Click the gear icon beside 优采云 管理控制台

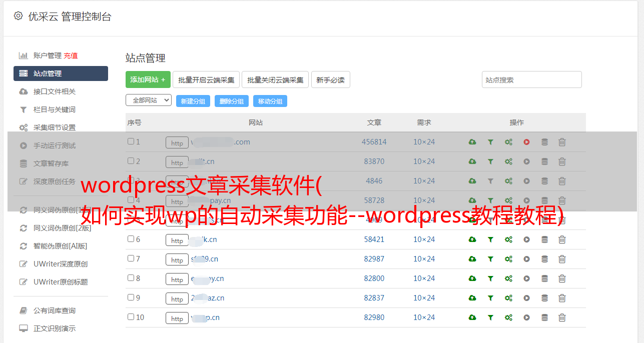(x=19, y=16)
